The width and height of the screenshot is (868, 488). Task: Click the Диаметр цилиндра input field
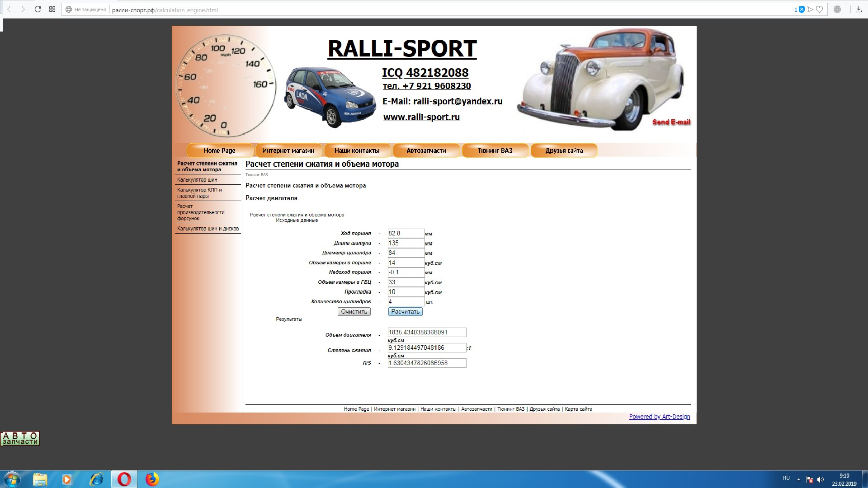[x=406, y=253]
